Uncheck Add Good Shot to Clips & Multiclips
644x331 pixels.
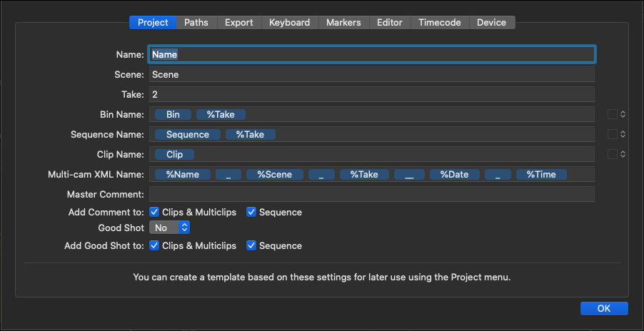[154, 245]
